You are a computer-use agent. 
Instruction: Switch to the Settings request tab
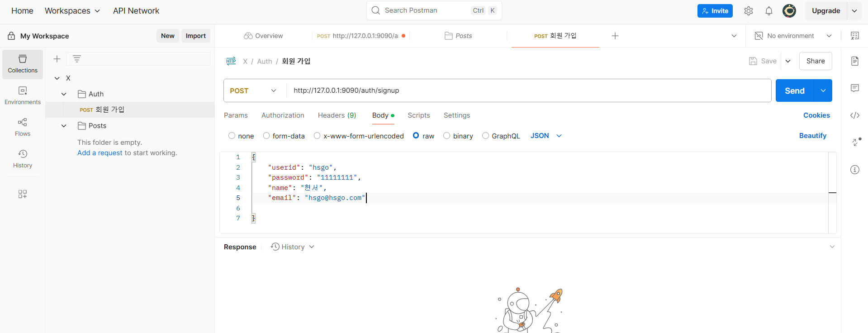457,115
